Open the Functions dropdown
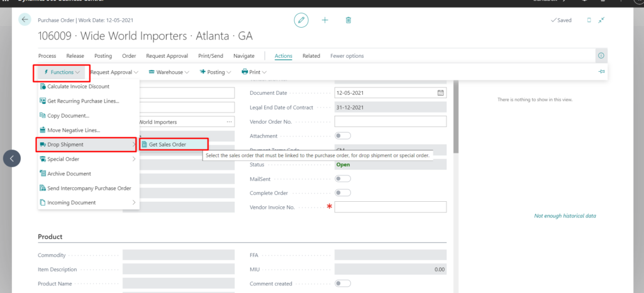 coord(61,72)
